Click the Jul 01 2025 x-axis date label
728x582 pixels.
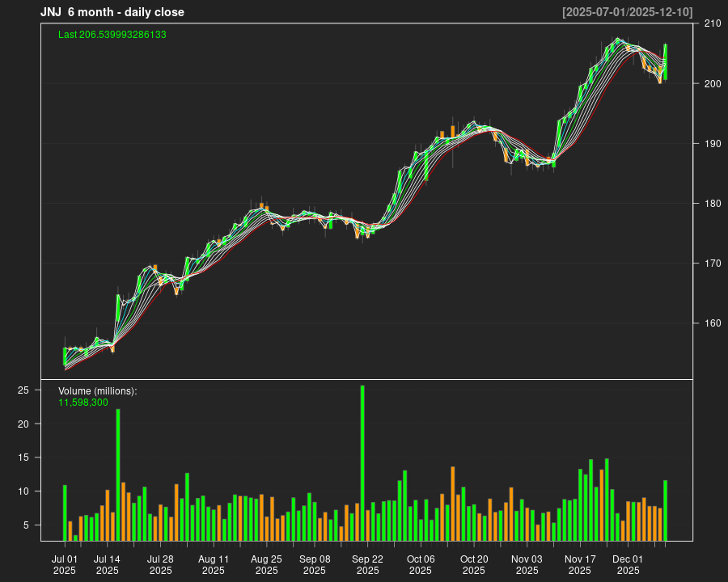pos(65,564)
